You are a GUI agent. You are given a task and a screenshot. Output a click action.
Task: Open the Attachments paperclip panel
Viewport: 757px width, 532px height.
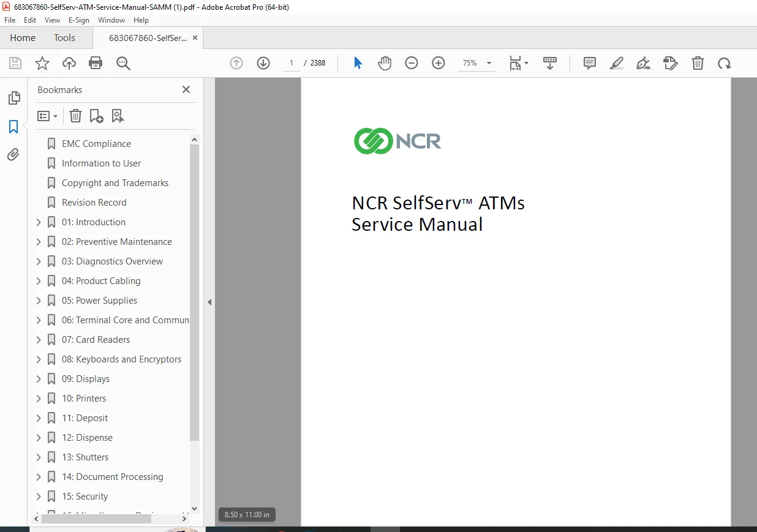(13, 154)
